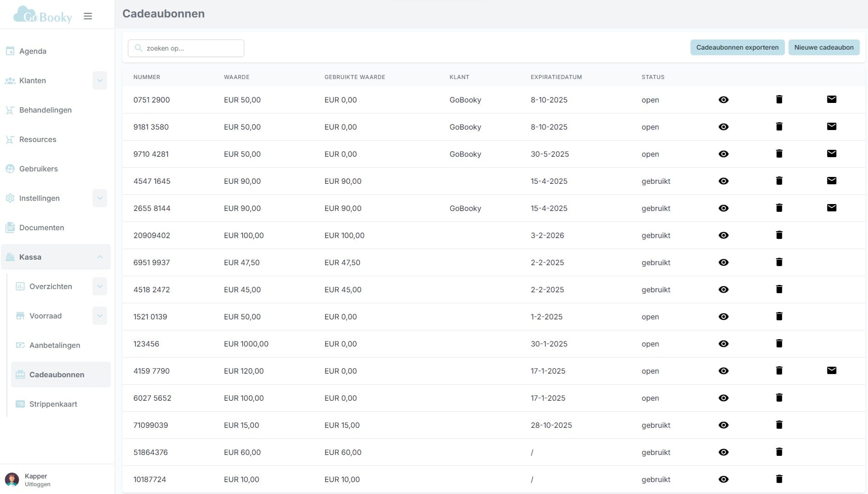Click the envelope icon for voucher 2655 8144
Screen dimensions: 868x494
(x=831, y=208)
